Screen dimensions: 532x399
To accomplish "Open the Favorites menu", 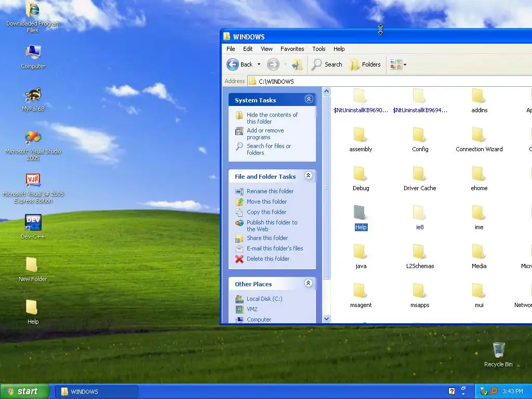I will coord(292,49).
